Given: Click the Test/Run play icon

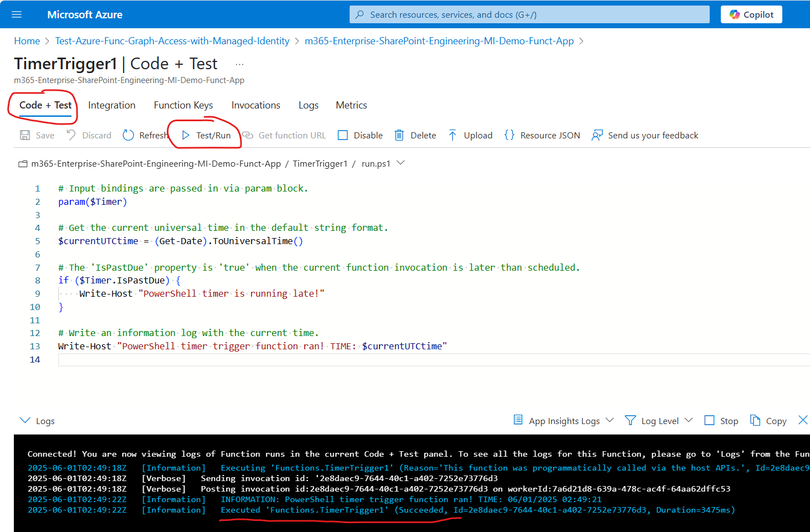Looking at the screenshot, I should (x=186, y=135).
